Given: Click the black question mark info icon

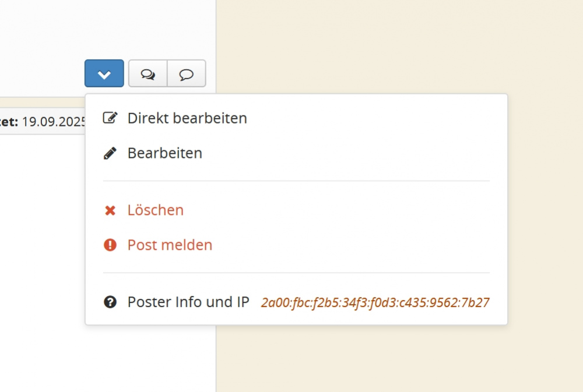Looking at the screenshot, I should 110,302.
